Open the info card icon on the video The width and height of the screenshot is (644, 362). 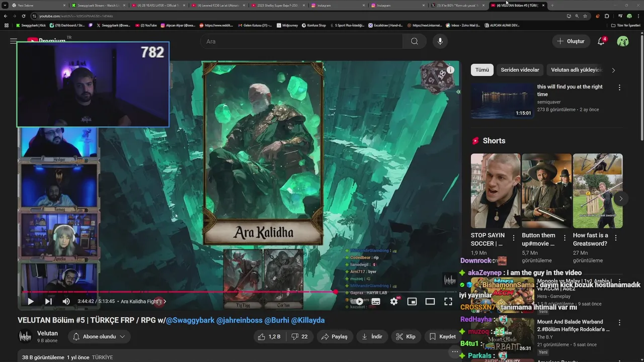coord(450,70)
